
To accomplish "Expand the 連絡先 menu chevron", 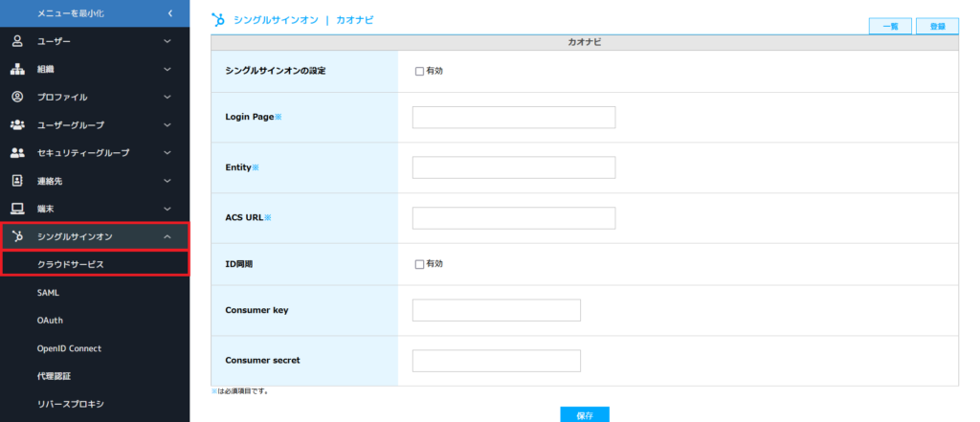I will [x=167, y=181].
